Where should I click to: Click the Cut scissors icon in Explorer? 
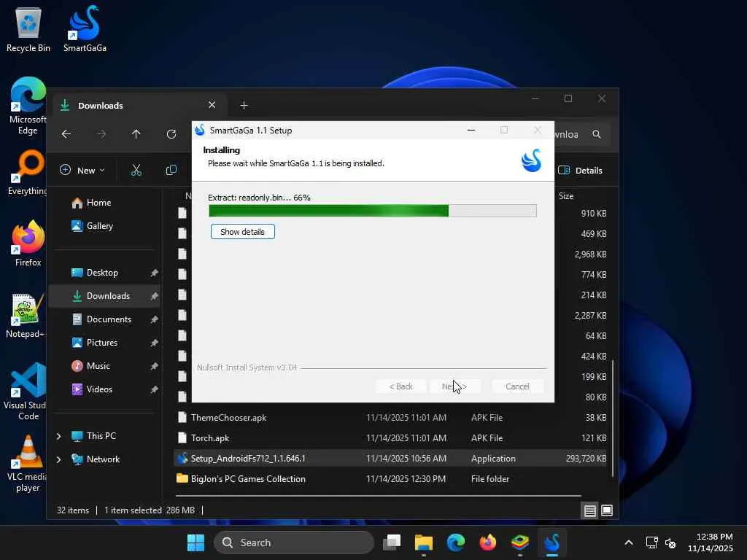tap(136, 170)
